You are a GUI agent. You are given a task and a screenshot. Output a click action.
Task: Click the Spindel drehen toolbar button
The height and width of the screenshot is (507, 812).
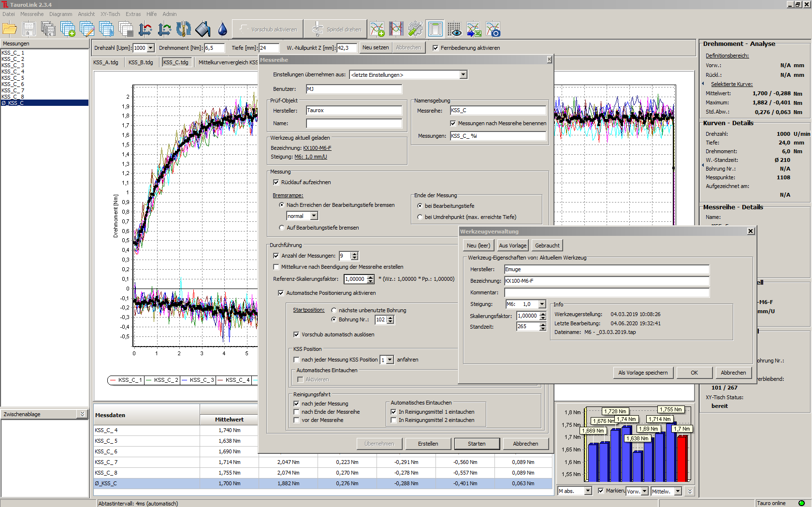336,29
